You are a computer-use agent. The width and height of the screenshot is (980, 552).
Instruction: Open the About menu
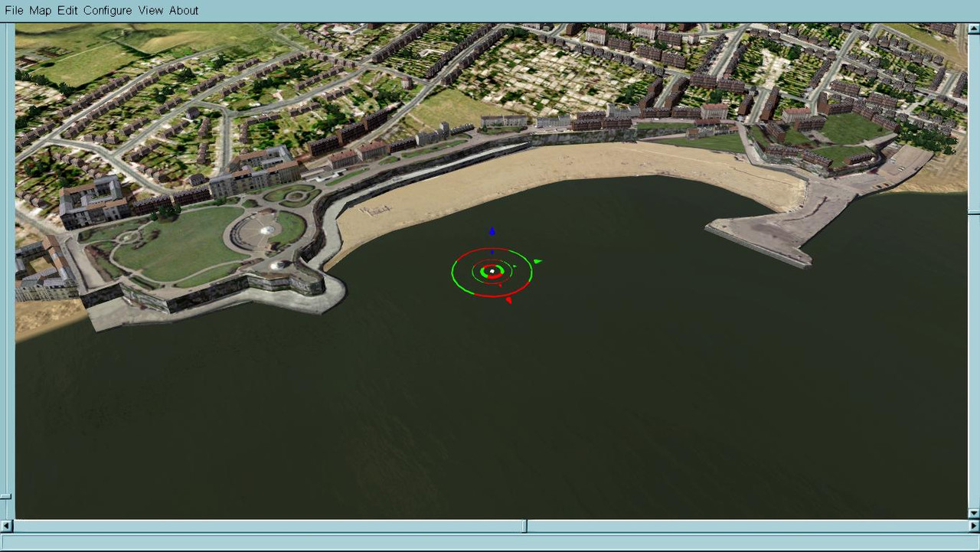coord(184,11)
